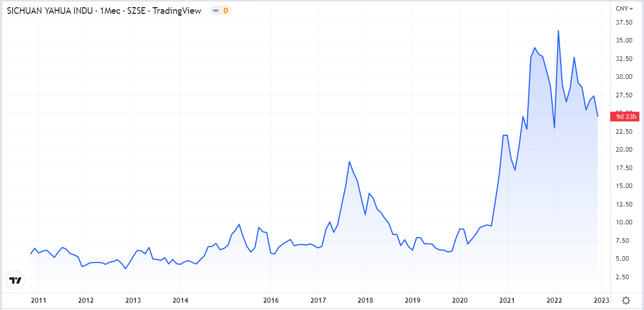Image resolution: width=644 pixels, height=310 pixels.
Task: Click the highest price peak in early 2022
Action: click(558, 31)
